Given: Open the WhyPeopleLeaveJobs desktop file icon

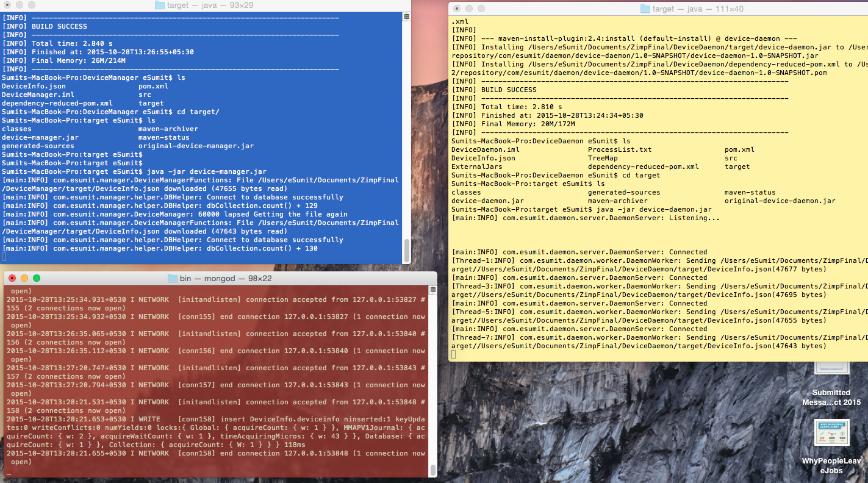Looking at the screenshot, I should tap(831, 432).
